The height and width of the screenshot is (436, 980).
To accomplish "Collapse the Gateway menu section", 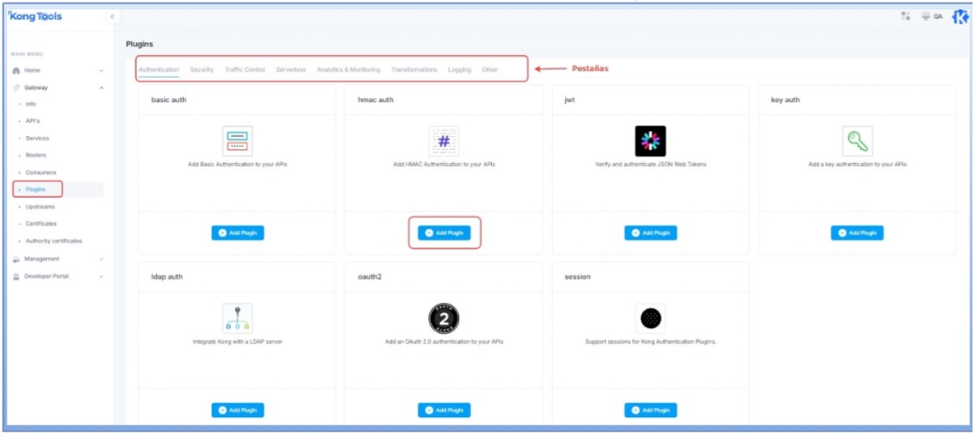I will pos(101,87).
